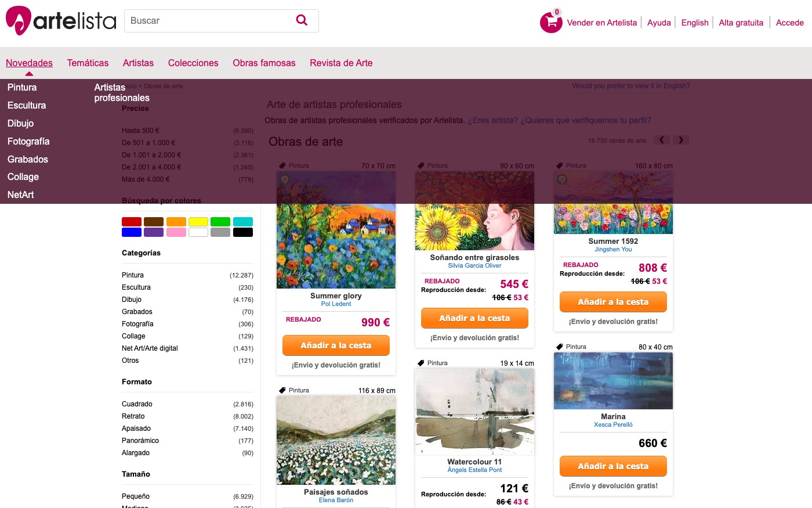Go to previous page of artworks arrow
Screen dimensions: 812x508
coord(662,140)
